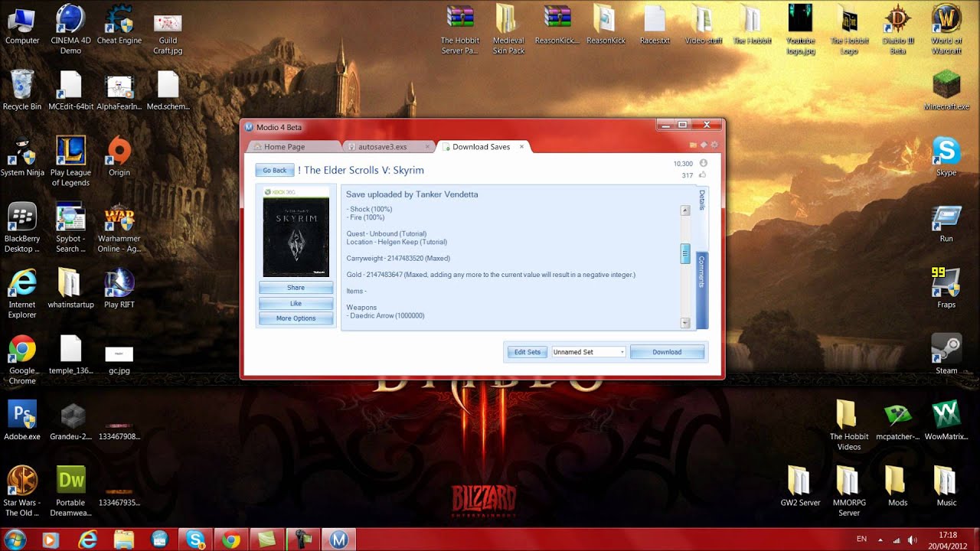Click the thumbs-up icon beside 317
980x551 pixels.
[703, 175]
